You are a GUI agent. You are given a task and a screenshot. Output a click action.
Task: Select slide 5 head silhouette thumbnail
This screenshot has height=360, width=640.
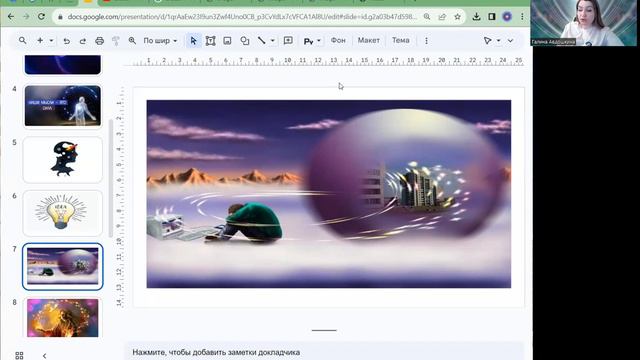(62, 160)
